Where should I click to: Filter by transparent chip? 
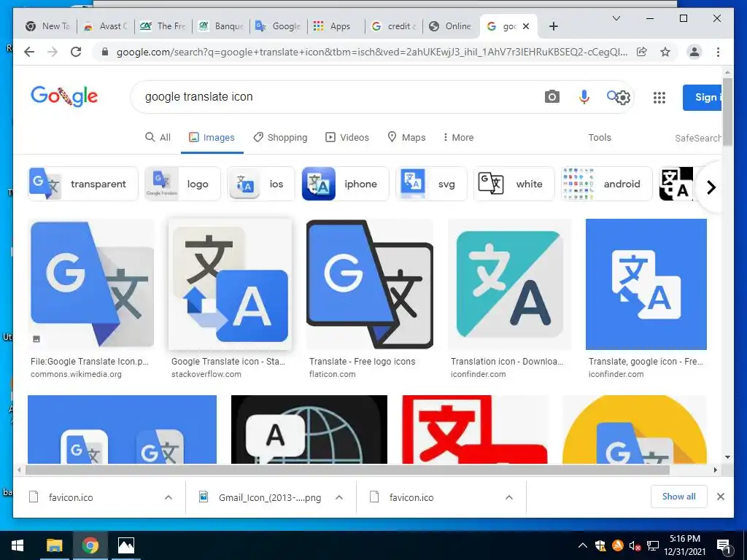tap(83, 184)
